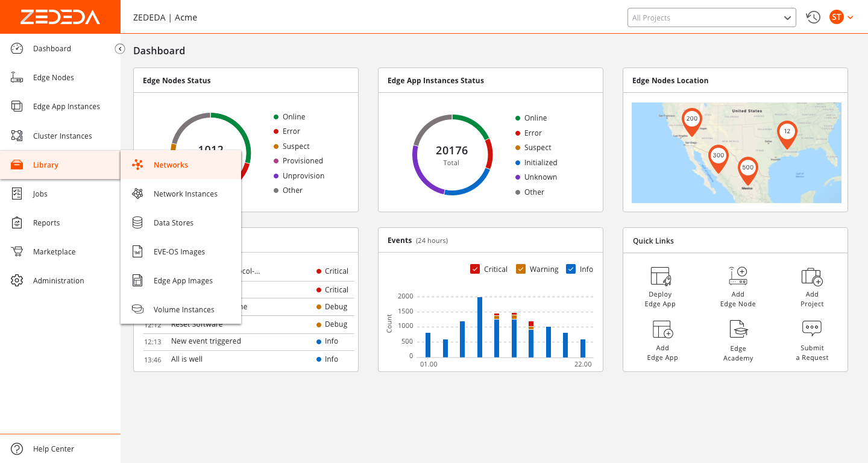
Task: Open the Marketplace section
Action: click(x=55, y=251)
